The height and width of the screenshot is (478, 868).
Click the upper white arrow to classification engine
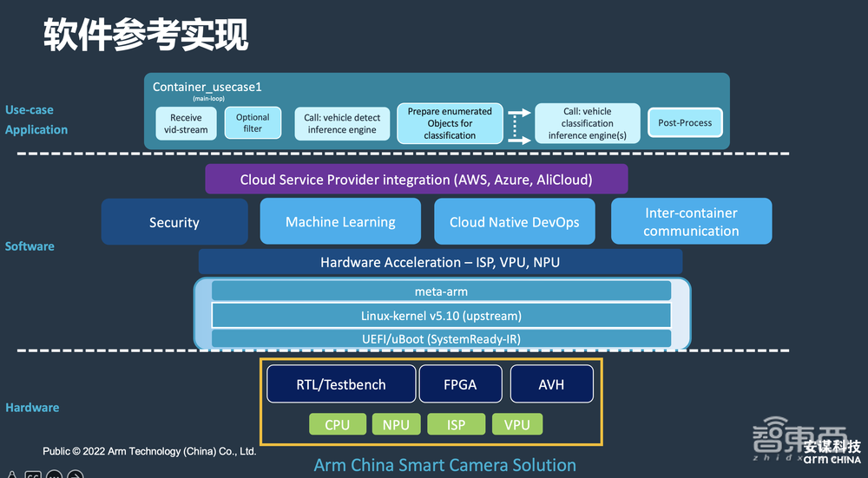click(518, 113)
